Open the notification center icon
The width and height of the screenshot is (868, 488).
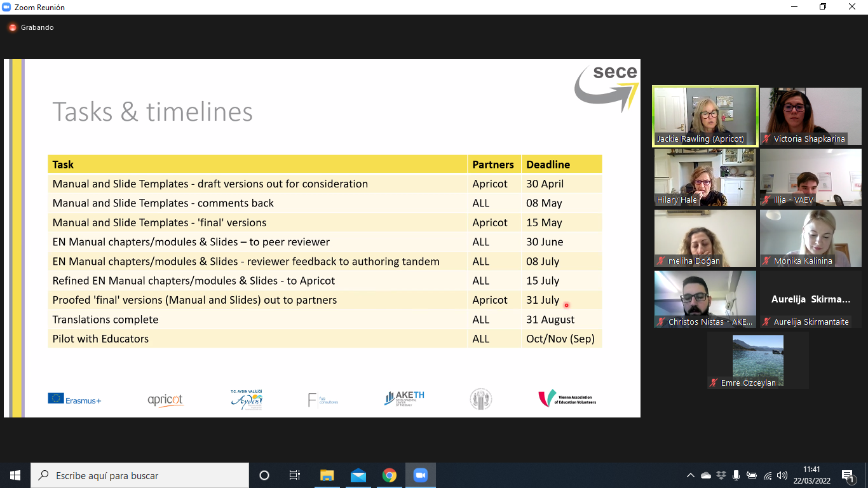click(x=848, y=475)
